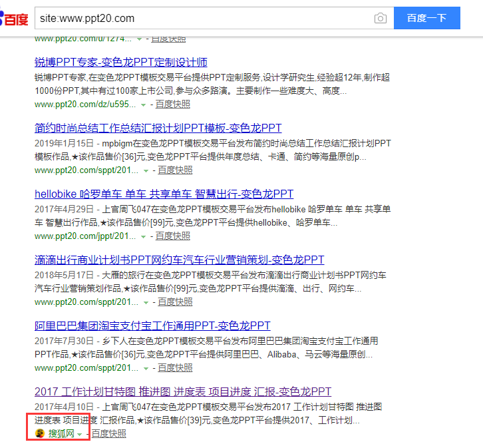Open result hellobike 哈罗单车 共享单车

[x=164, y=194]
